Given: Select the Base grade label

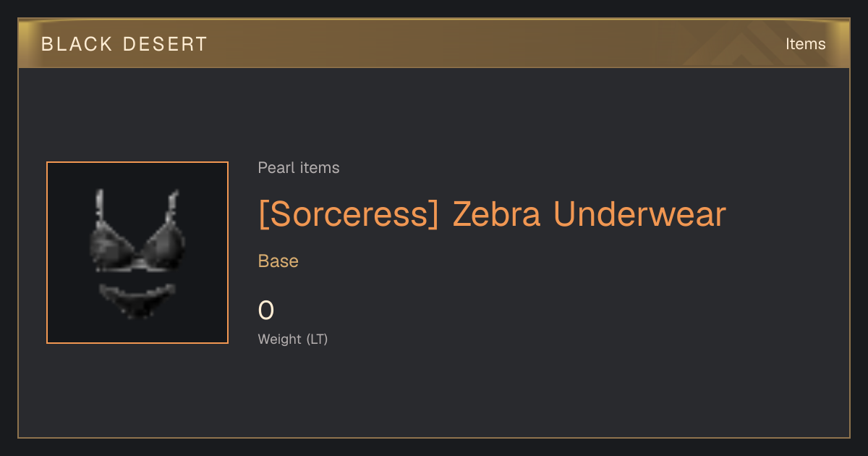Looking at the screenshot, I should [x=278, y=261].
